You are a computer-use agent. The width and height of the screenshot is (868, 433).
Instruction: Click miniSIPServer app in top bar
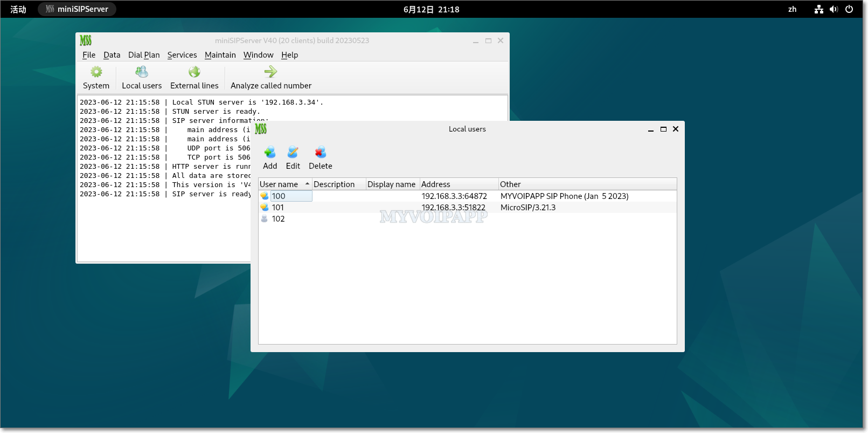click(77, 9)
